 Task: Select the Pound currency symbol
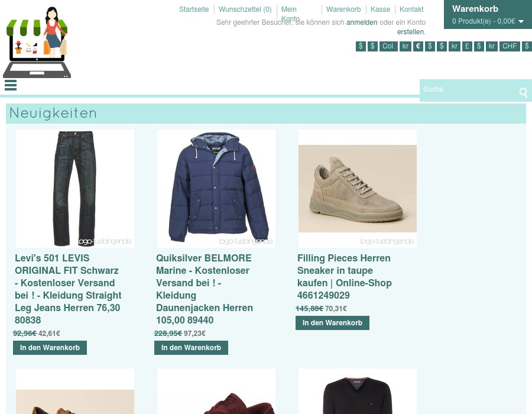467,46
